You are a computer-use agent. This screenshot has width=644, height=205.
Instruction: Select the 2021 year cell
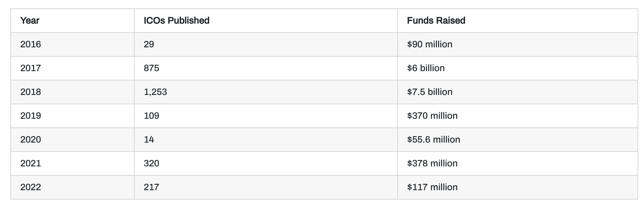pyautogui.click(x=31, y=163)
